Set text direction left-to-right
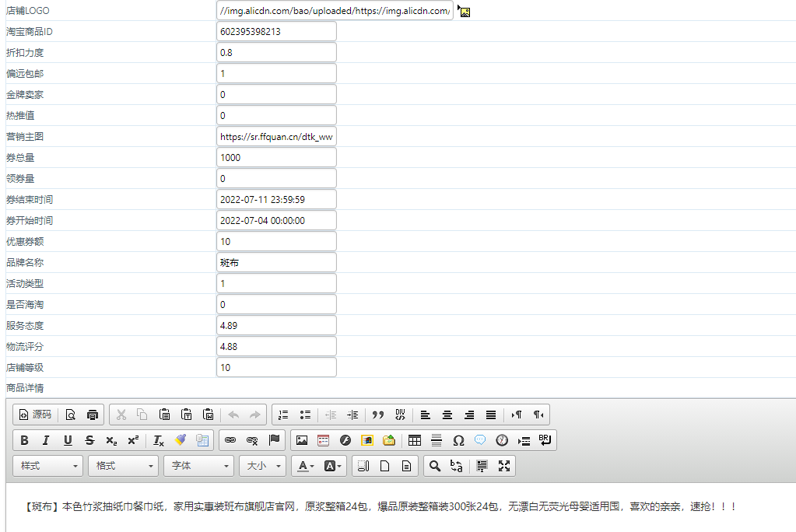This screenshot has width=796, height=532. tap(517, 415)
